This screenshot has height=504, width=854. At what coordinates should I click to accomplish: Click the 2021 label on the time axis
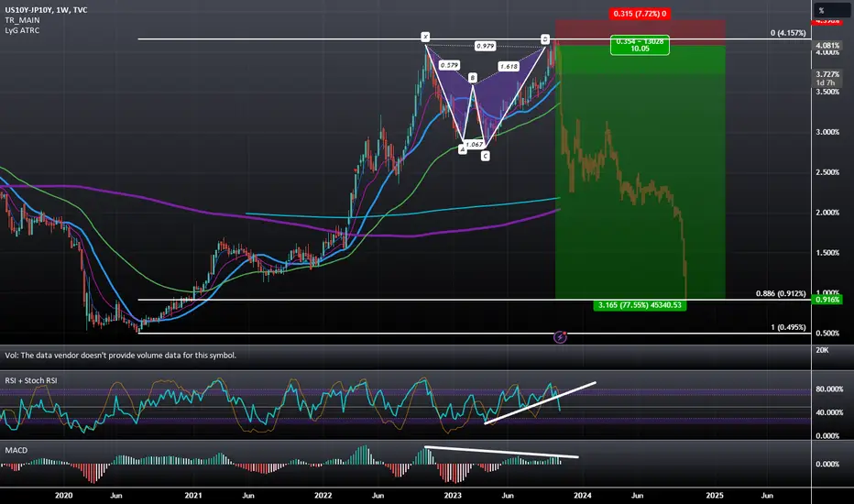coord(193,496)
